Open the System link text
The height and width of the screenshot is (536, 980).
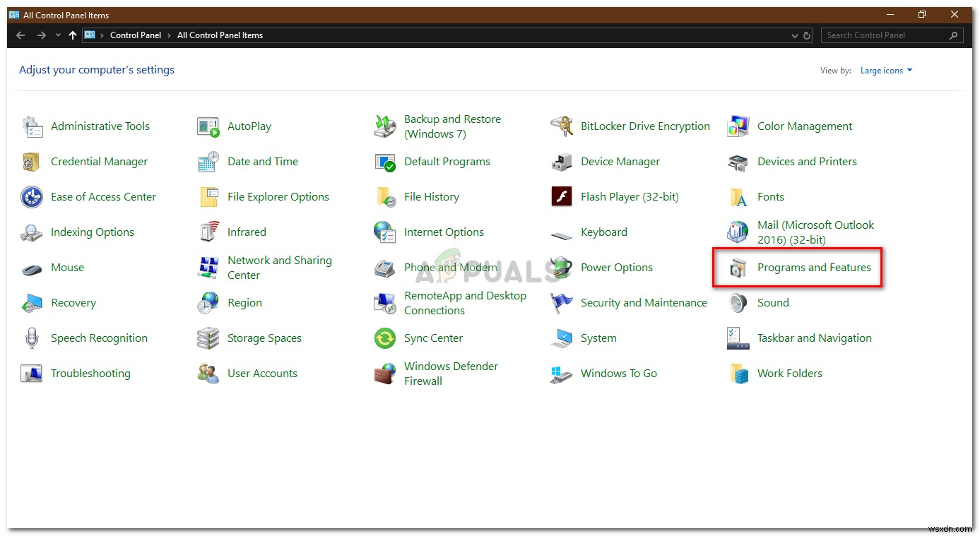pos(598,338)
